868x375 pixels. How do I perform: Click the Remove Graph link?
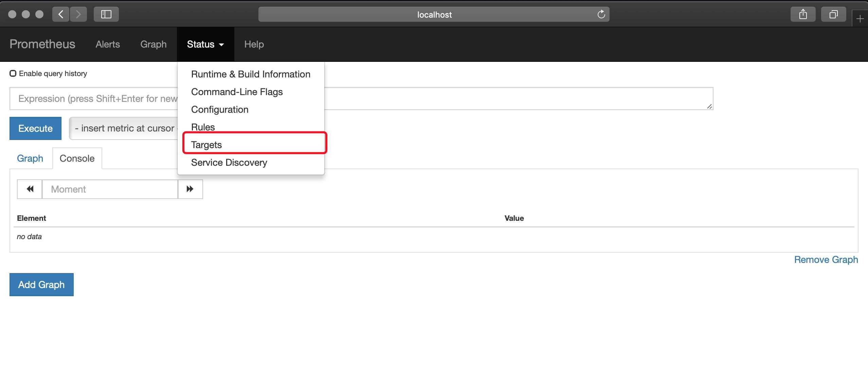click(x=826, y=260)
